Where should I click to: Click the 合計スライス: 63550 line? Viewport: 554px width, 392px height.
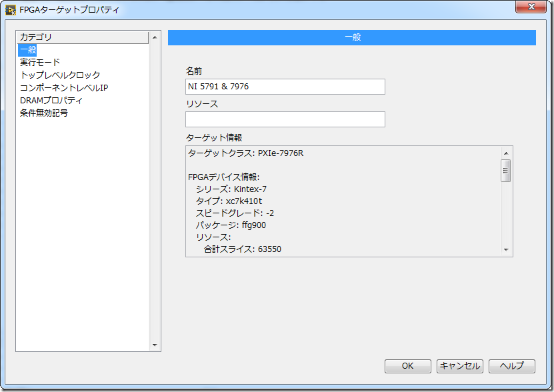click(x=243, y=249)
